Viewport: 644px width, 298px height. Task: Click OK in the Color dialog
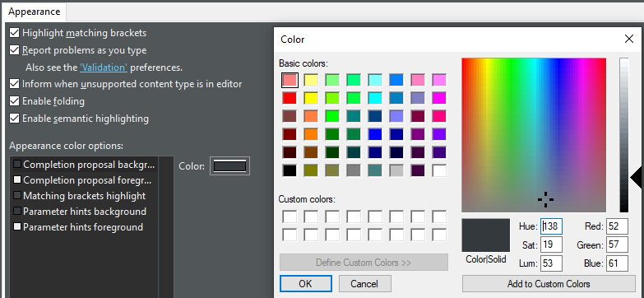coord(306,284)
